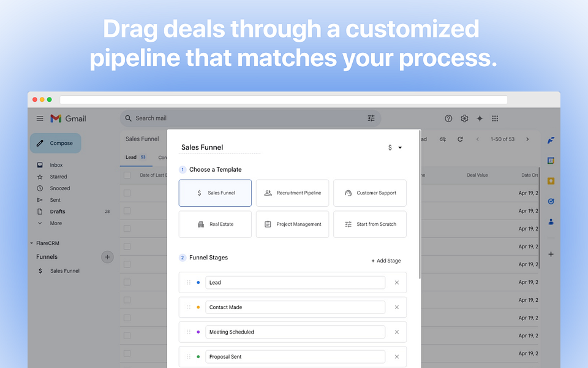Open the Support help icon
Screen dimensions: 588x368
click(x=448, y=118)
